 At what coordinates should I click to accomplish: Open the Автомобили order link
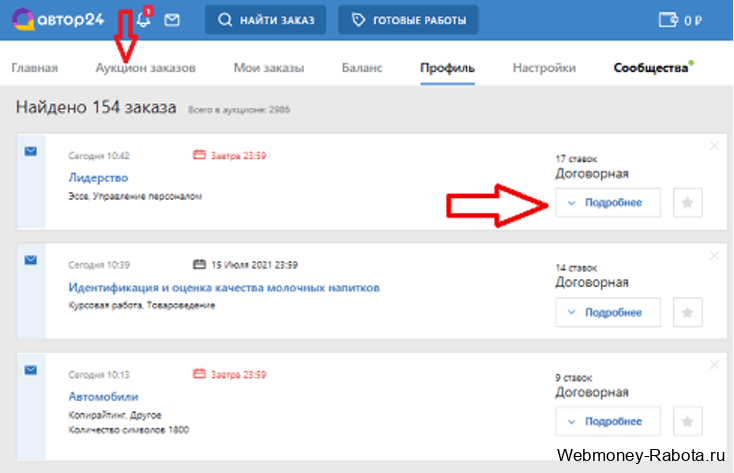click(x=103, y=397)
